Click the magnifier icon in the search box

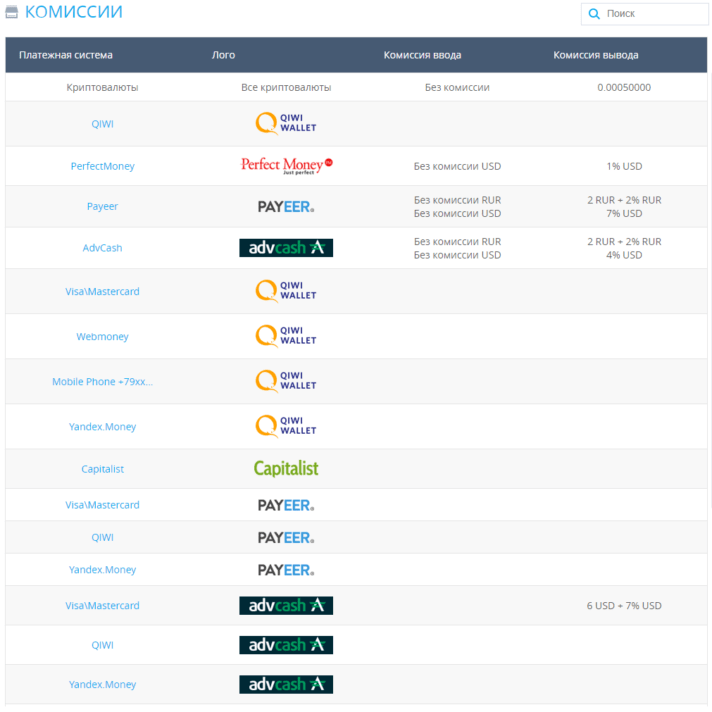click(594, 14)
